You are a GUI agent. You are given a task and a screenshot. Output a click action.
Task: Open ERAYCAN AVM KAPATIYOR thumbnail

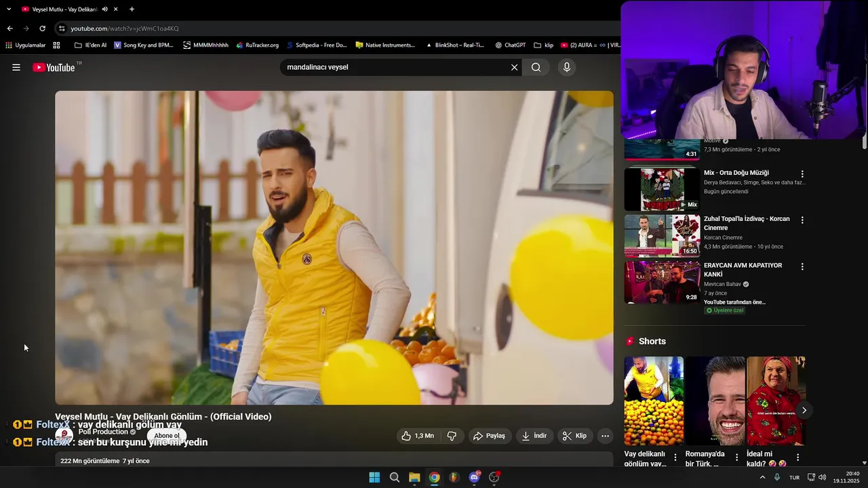point(662,282)
